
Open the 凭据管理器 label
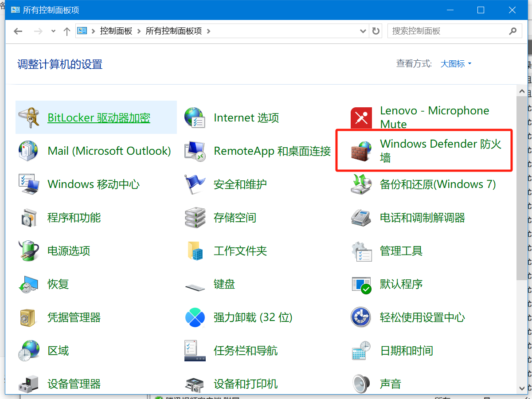[74, 317]
